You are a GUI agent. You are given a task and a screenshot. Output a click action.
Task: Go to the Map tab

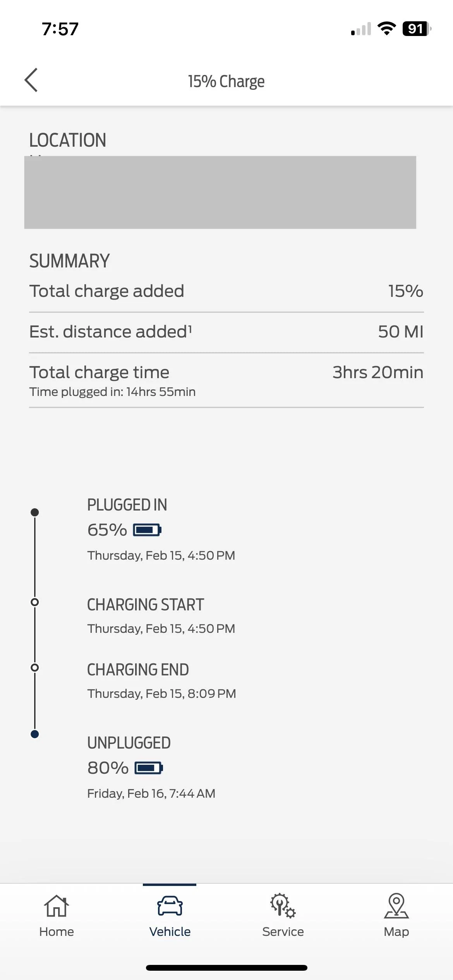click(396, 916)
